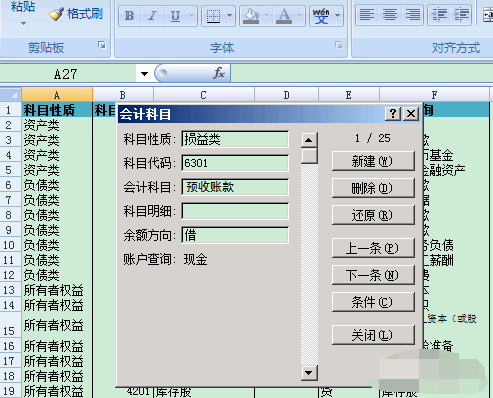Open font (字体) dialog launcher
Screen dimensions: 493x398
(339, 45)
